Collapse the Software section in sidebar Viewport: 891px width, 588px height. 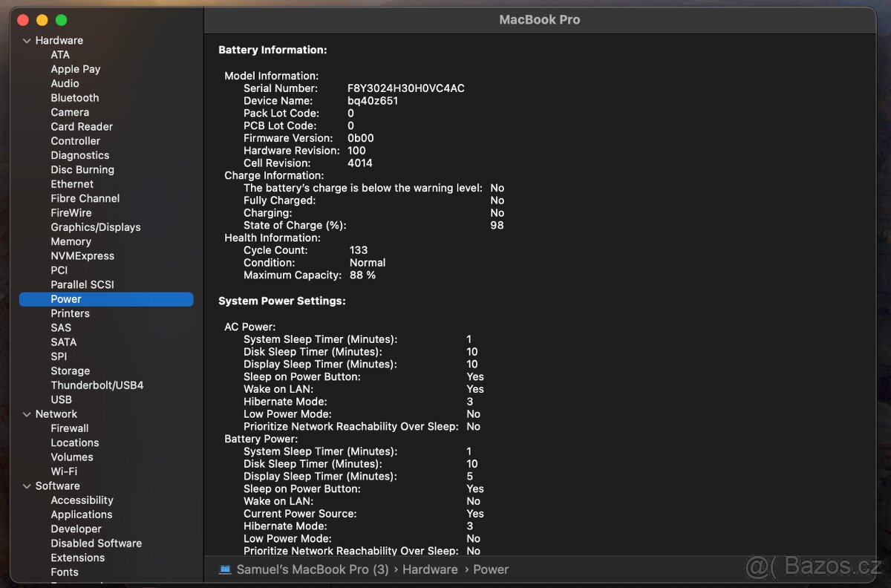pyautogui.click(x=27, y=486)
